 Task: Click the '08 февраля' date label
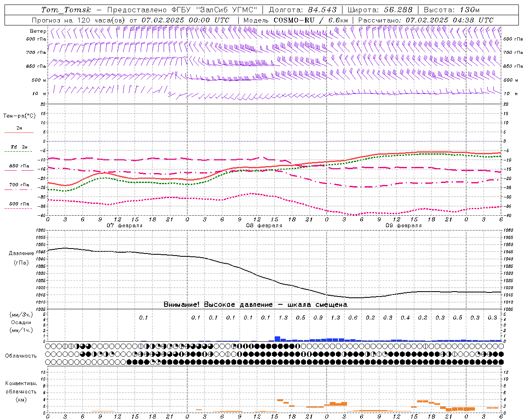coord(264,226)
